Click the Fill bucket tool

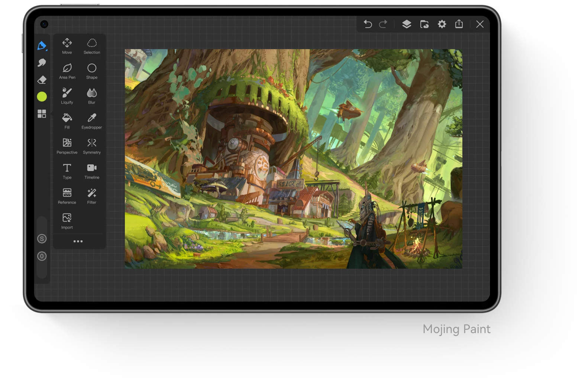click(x=67, y=121)
